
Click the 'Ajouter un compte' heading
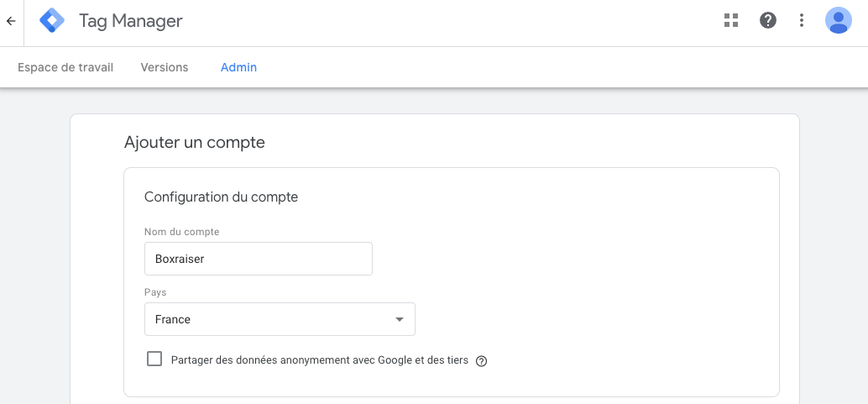[x=195, y=143]
